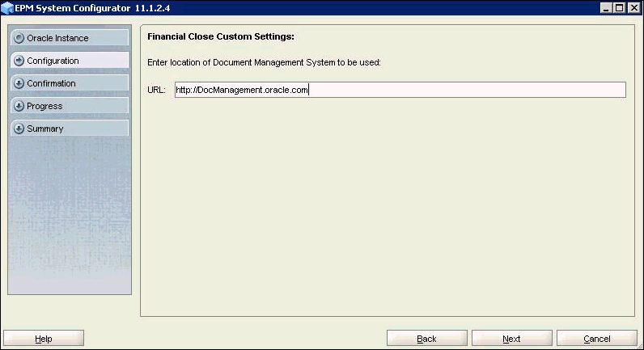Minimize the EPM System Configurator window
This screenshot has height=350, width=644.
coord(606,8)
